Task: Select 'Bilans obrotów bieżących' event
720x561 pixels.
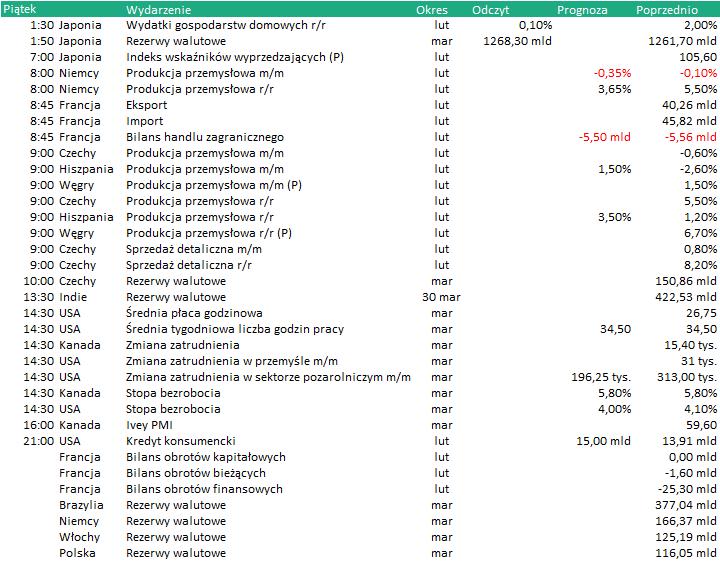Action: [x=196, y=473]
